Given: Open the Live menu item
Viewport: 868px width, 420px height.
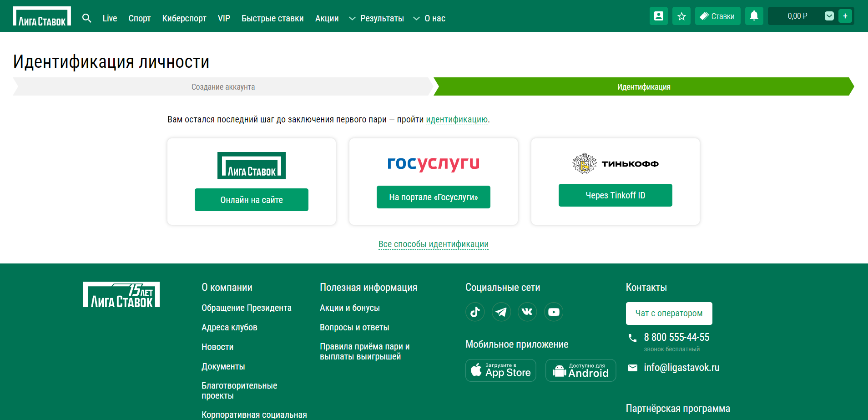Looking at the screenshot, I should (x=110, y=18).
